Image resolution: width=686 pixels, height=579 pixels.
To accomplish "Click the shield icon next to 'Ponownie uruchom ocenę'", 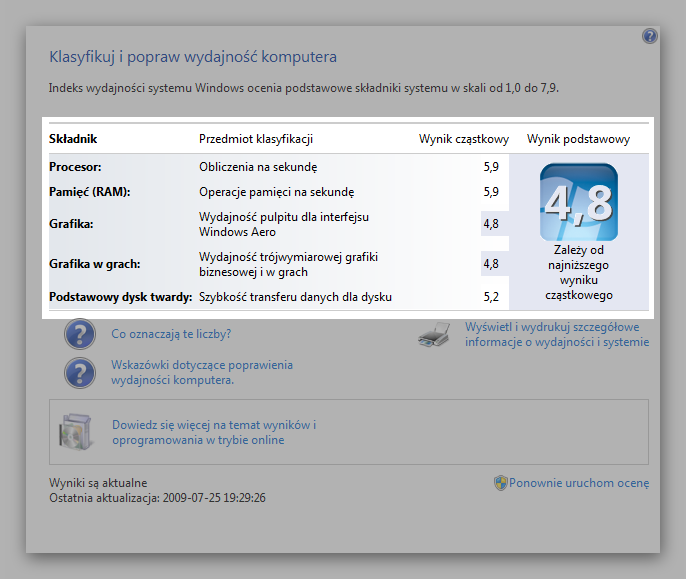I will coord(500,483).
